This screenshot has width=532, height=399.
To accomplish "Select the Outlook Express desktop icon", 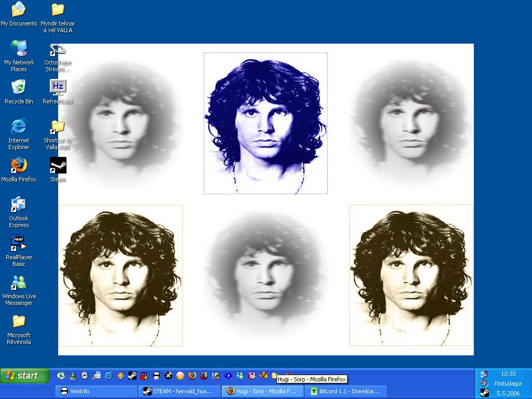I will [19, 212].
